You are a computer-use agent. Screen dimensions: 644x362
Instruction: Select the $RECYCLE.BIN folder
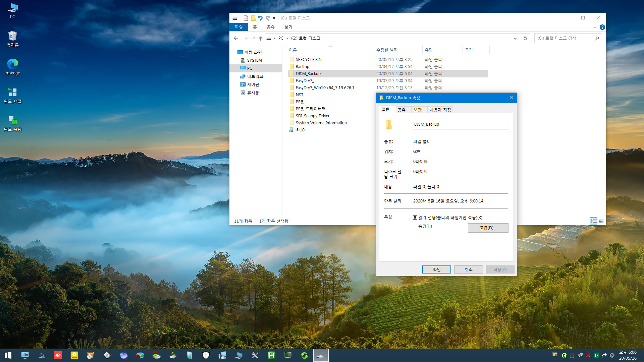coord(388,60)
